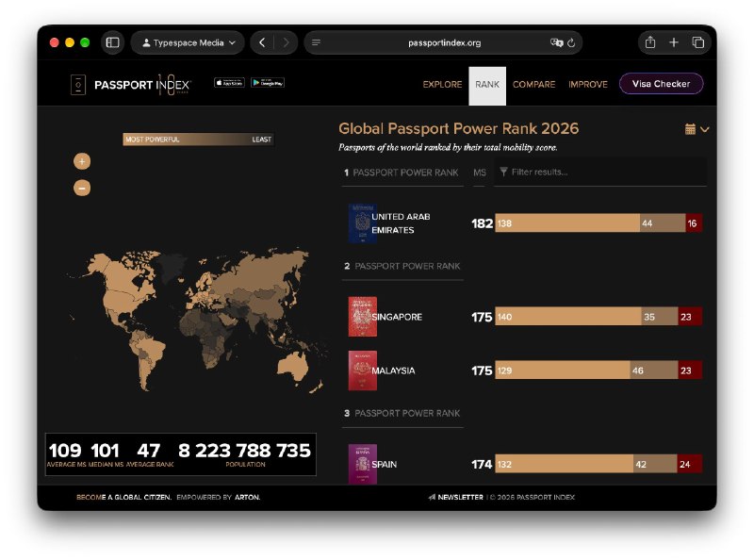The height and width of the screenshot is (560, 754).
Task: Click the filter funnel icon
Action: coord(503,172)
